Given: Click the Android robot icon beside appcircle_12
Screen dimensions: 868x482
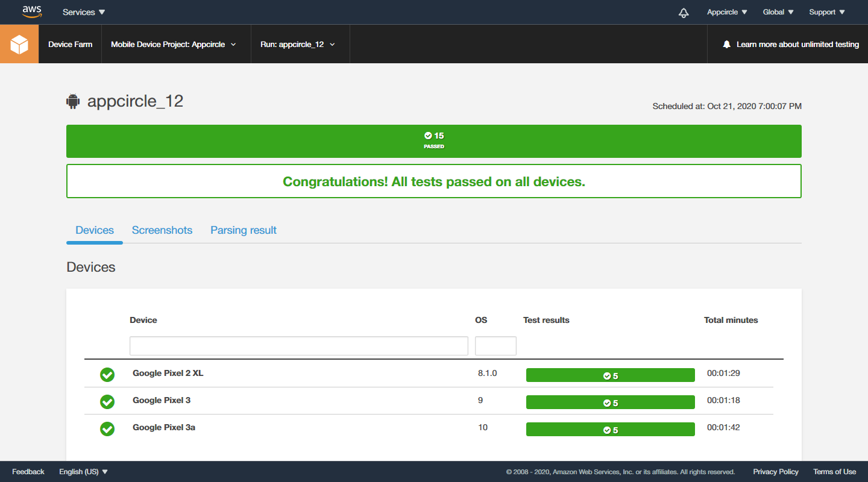Looking at the screenshot, I should 72,101.
